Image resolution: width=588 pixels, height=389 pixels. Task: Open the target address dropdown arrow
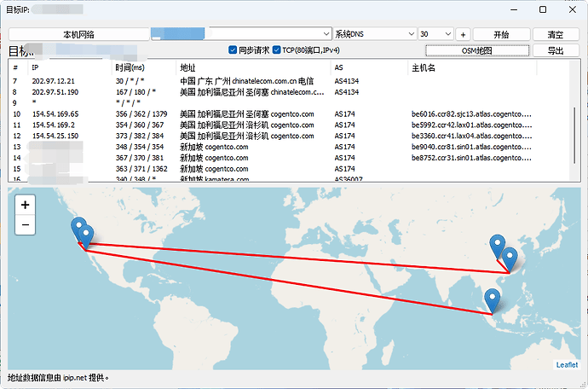(x=326, y=34)
